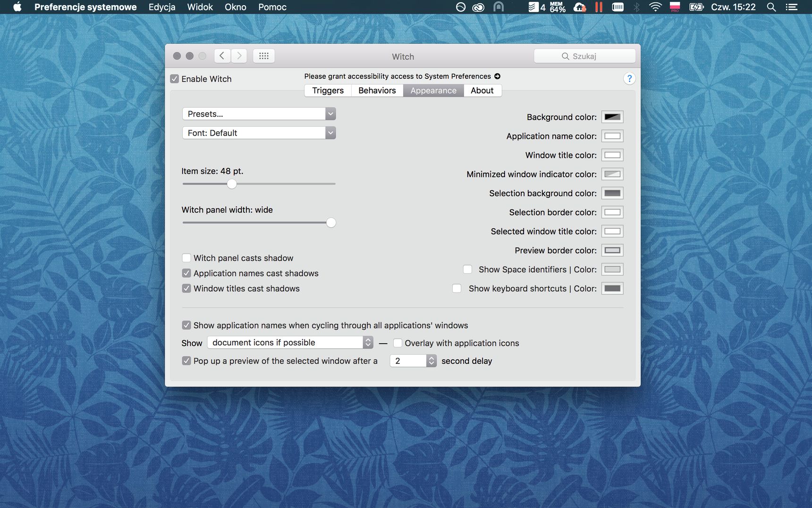Open the Space identifiers color swatch
The image size is (812, 508).
(612, 269)
